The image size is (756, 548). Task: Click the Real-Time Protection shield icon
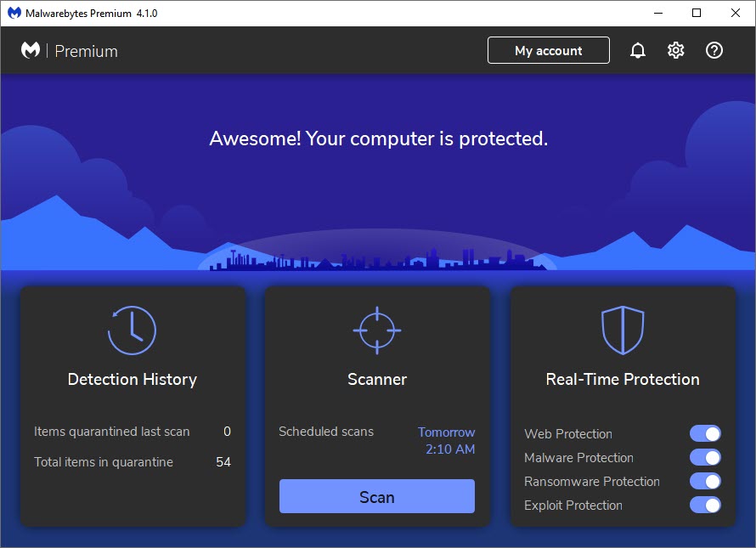(x=623, y=330)
